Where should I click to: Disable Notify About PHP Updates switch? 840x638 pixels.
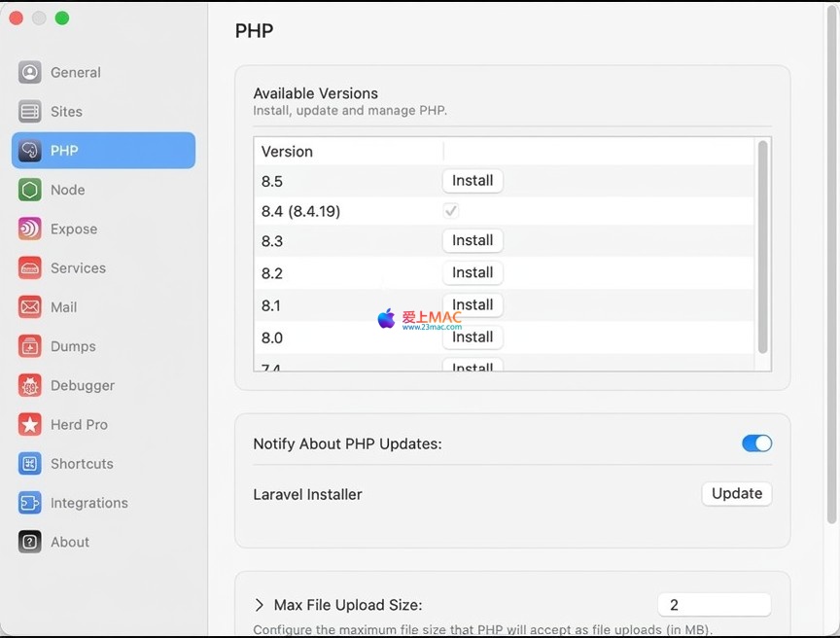pyautogui.click(x=756, y=443)
